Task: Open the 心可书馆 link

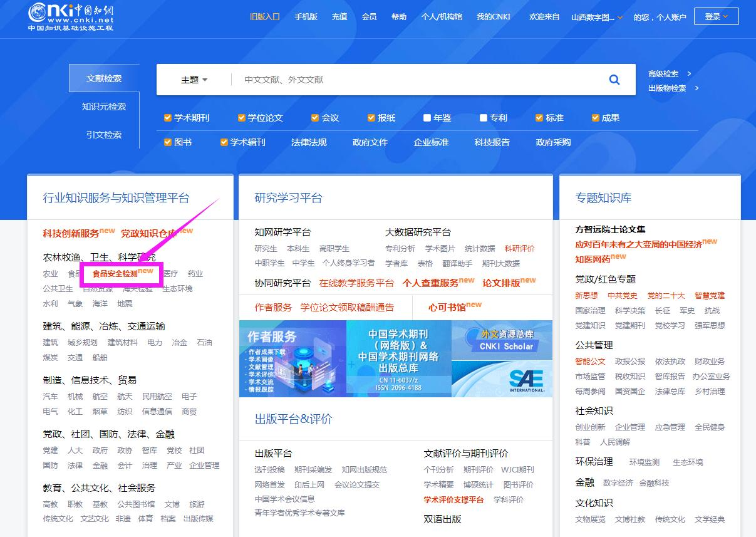Action: 447,307
